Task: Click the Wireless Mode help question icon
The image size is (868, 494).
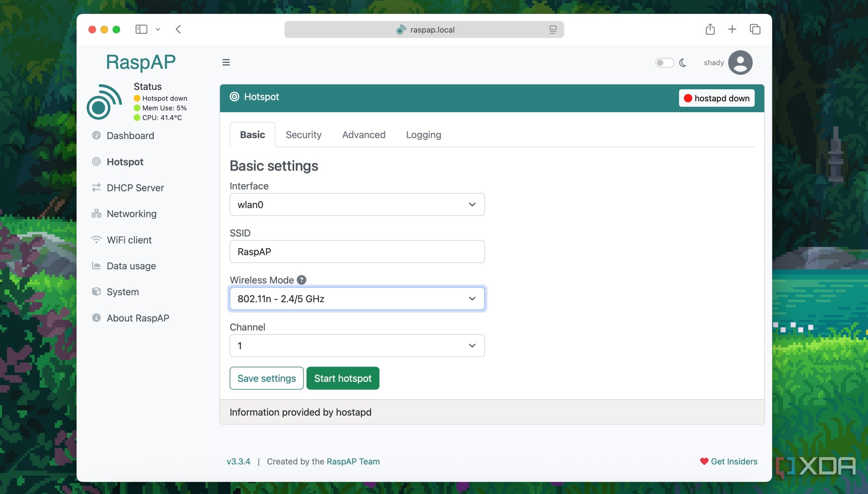Action: pyautogui.click(x=302, y=280)
